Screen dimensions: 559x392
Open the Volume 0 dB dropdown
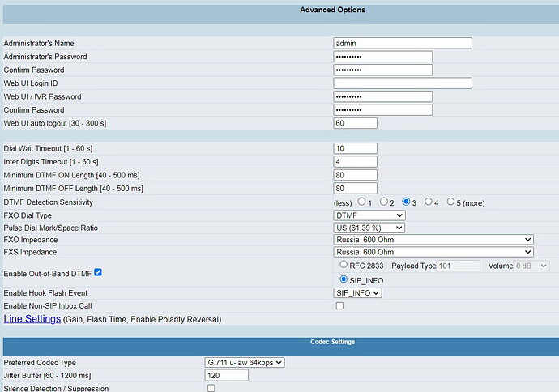[531, 266]
